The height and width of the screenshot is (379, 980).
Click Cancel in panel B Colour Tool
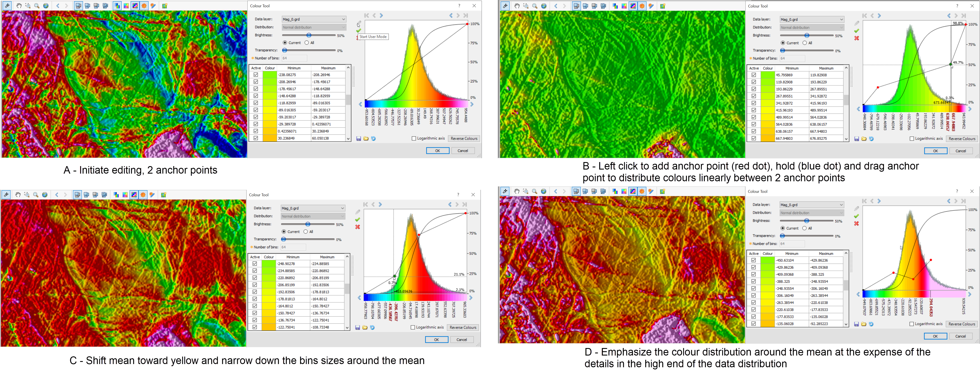click(x=961, y=151)
